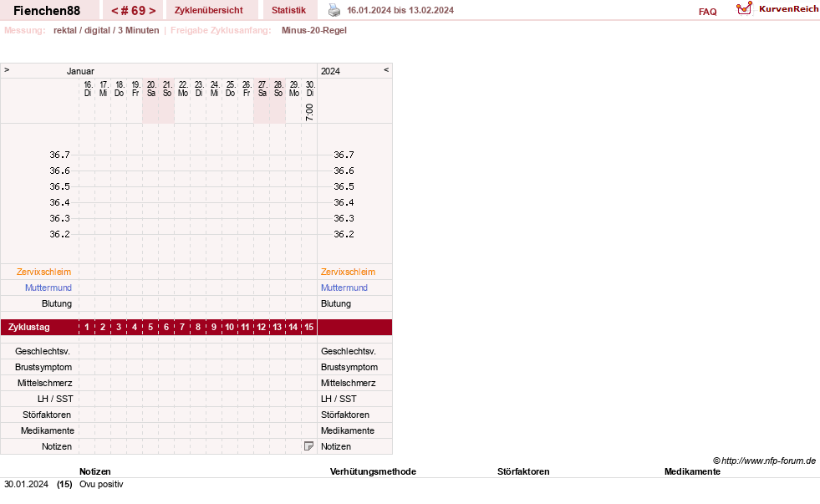Click the left 36.7 temperature label
Viewport: 820px width, 504px height.
click(59, 155)
